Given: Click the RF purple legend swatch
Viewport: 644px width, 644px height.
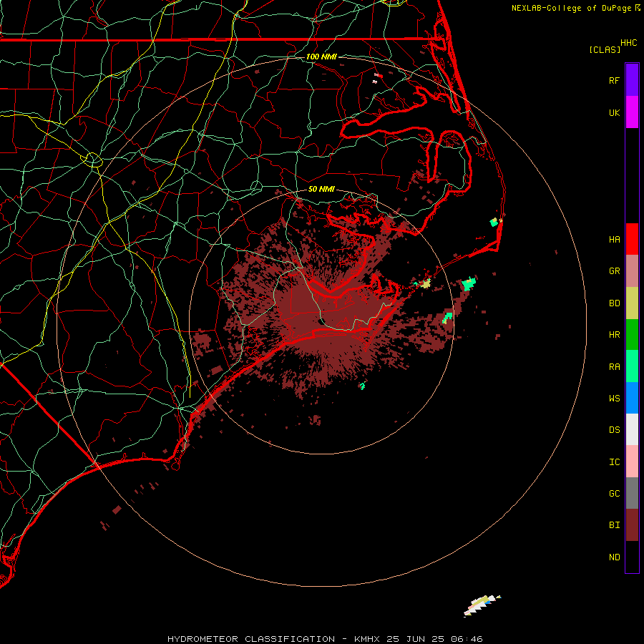Looking at the screenshot, I should pos(632,80).
